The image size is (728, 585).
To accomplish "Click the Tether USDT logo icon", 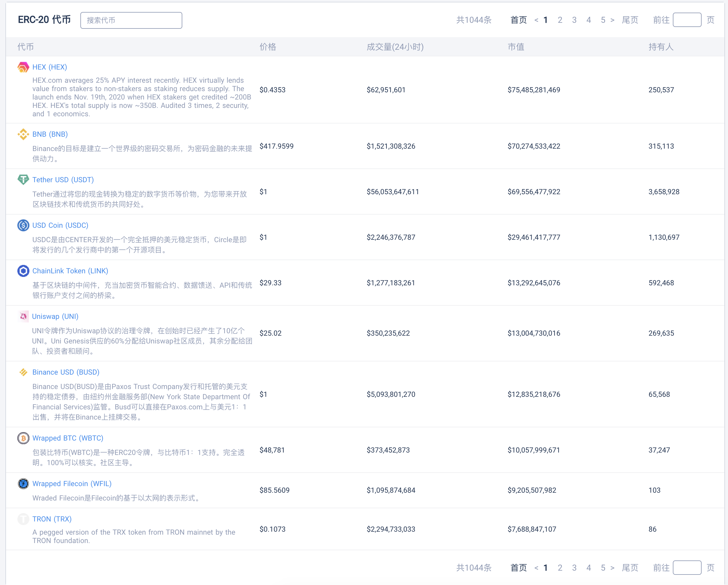I will tap(23, 180).
